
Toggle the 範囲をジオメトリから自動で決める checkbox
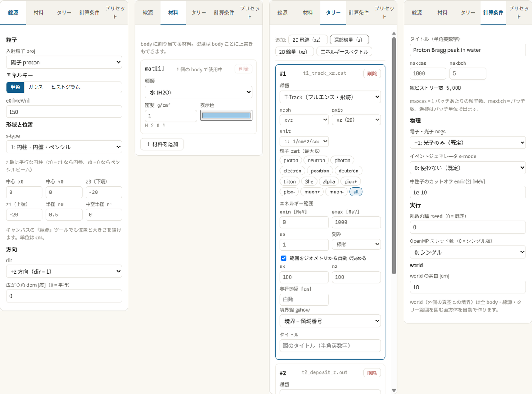[284, 258]
